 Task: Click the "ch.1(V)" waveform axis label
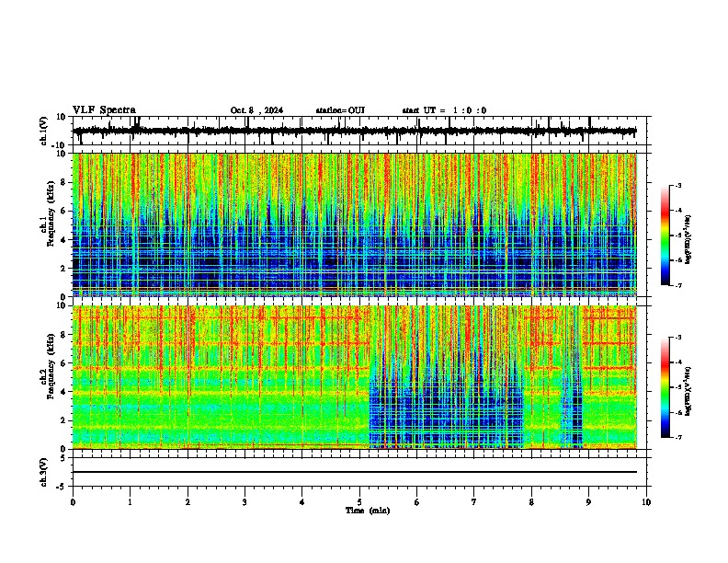44,131
